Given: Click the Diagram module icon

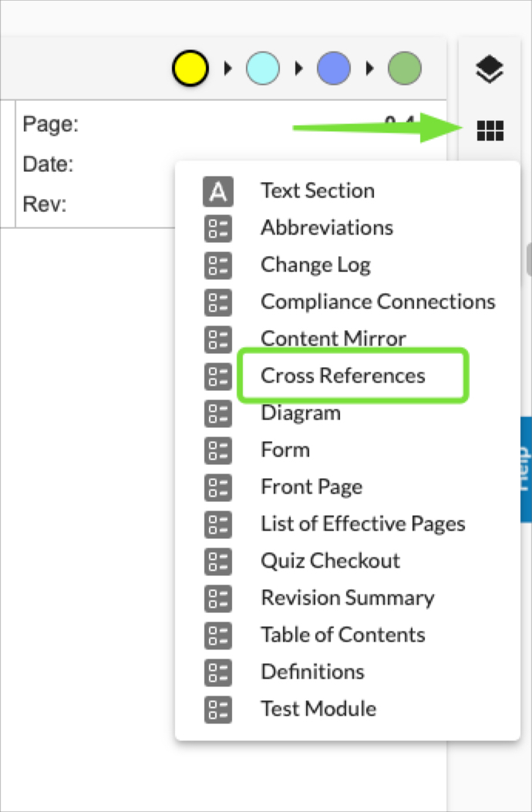Looking at the screenshot, I should click(218, 414).
